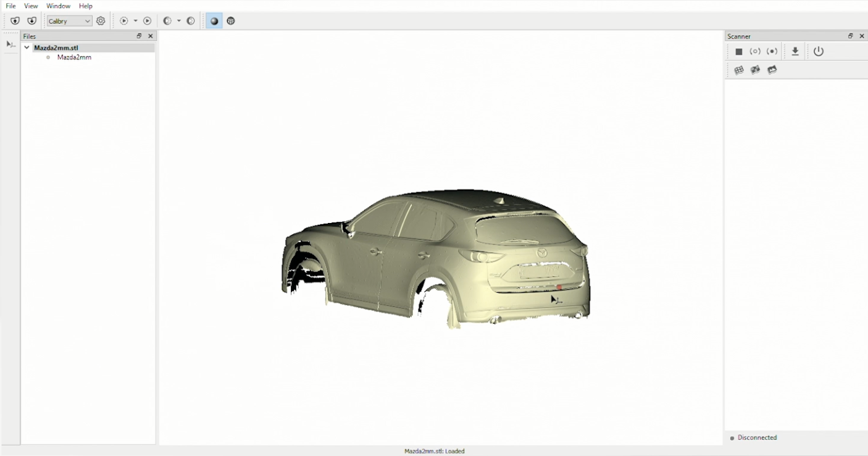Screen dimensions: 868x456
Task: Click the Mazda car 3D model in viewport
Action: (435, 258)
